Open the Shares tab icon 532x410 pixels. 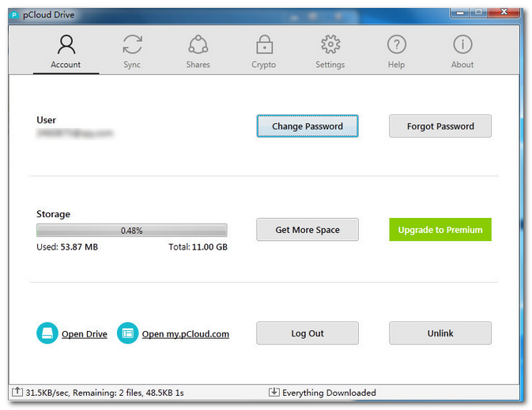point(198,44)
